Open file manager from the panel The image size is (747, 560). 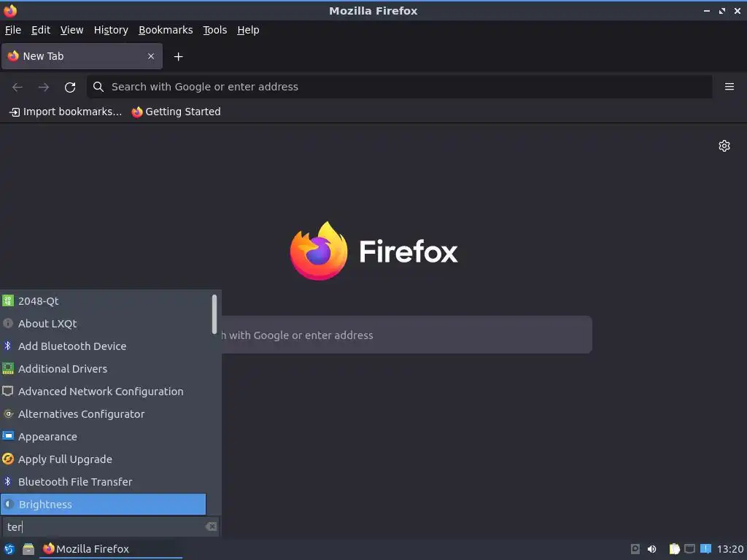[x=28, y=549]
